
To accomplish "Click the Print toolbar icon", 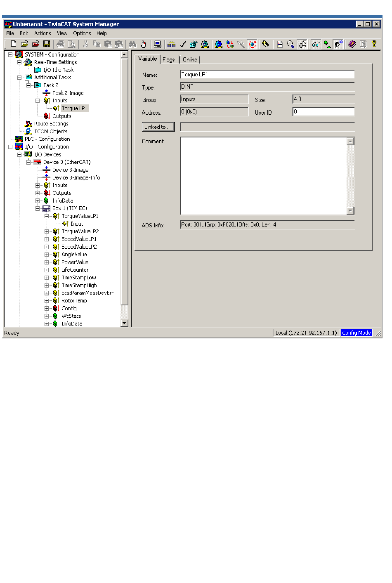I will coord(61,44).
